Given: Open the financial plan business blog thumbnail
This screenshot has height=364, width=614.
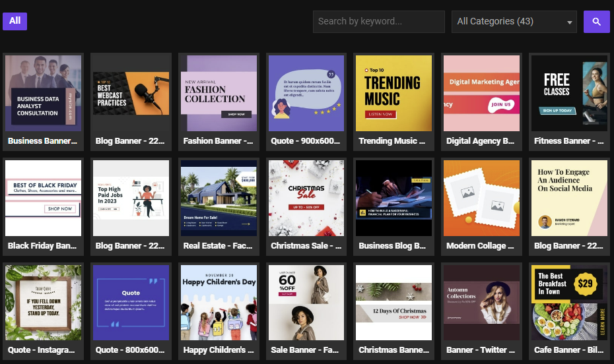Looking at the screenshot, I should coord(393,198).
